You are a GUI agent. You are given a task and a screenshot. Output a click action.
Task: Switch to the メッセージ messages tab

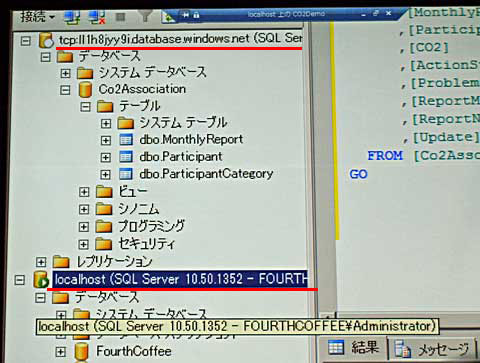[x=433, y=349]
